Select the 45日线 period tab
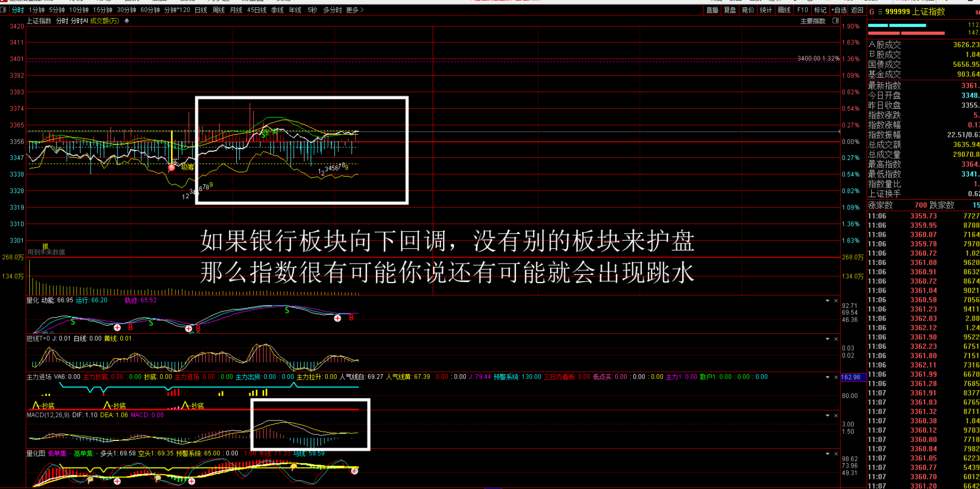The width and height of the screenshot is (980, 489). 257,10
